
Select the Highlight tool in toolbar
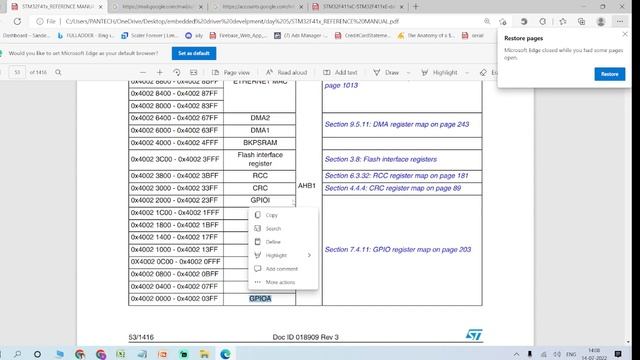[x=440, y=72]
